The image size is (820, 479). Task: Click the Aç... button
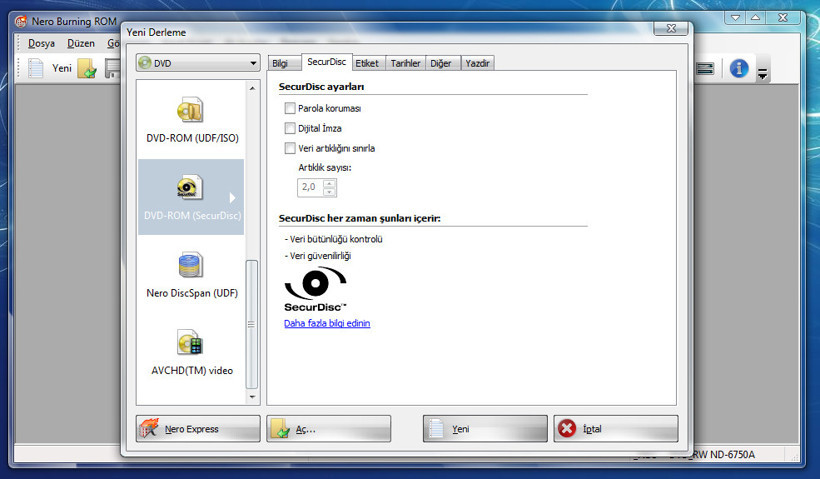coord(328,429)
